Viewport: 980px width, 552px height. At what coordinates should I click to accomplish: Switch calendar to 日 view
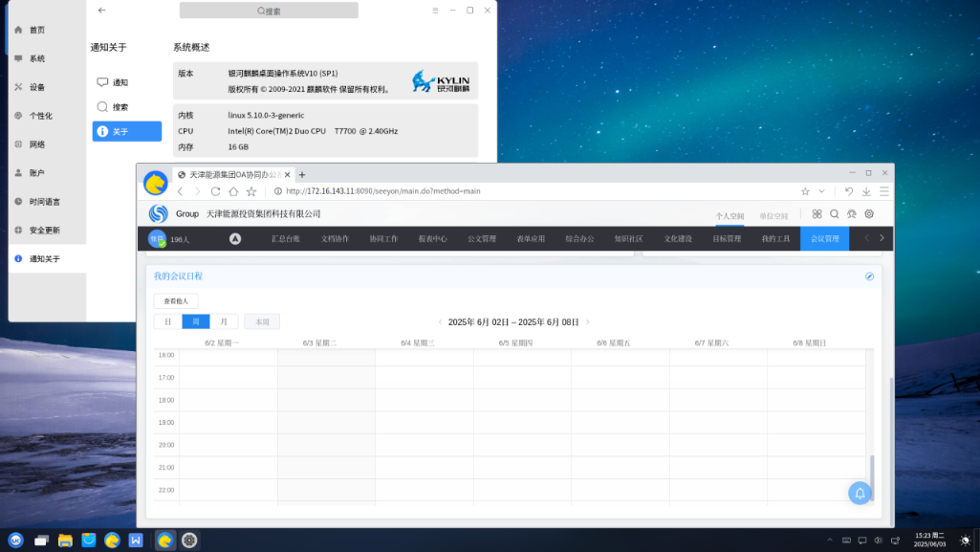(x=168, y=322)
